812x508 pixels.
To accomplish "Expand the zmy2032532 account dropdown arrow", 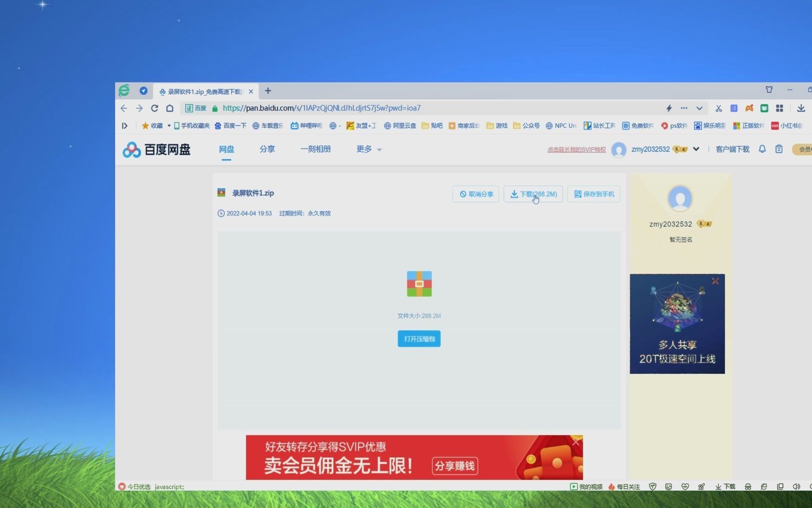I will 696,149.
